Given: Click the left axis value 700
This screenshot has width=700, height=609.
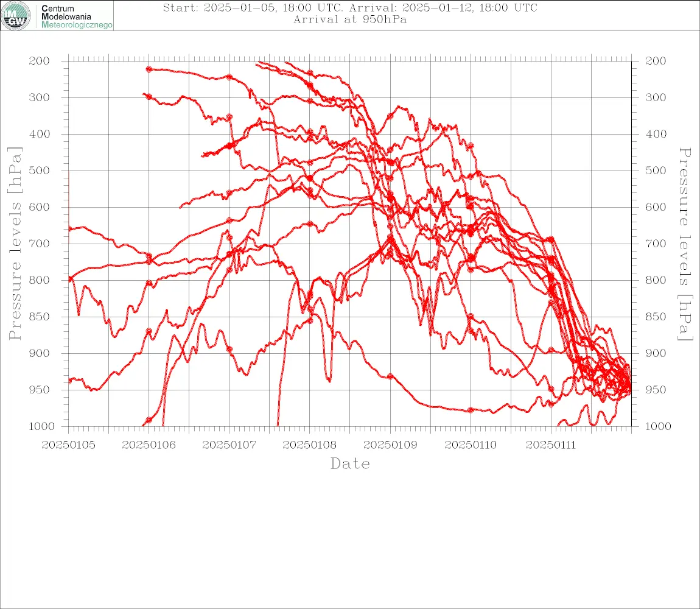Looking at the screenshot, I should (x=40, y=244).
